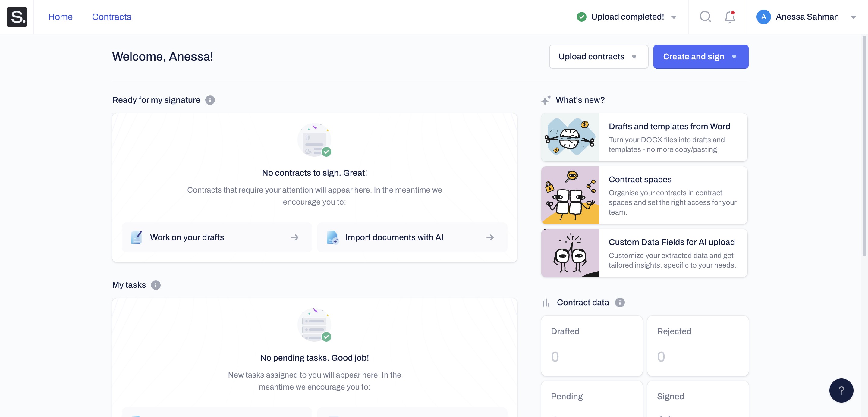Switch to the Contracts tab

pyautogui.click(x=112, y=17)
